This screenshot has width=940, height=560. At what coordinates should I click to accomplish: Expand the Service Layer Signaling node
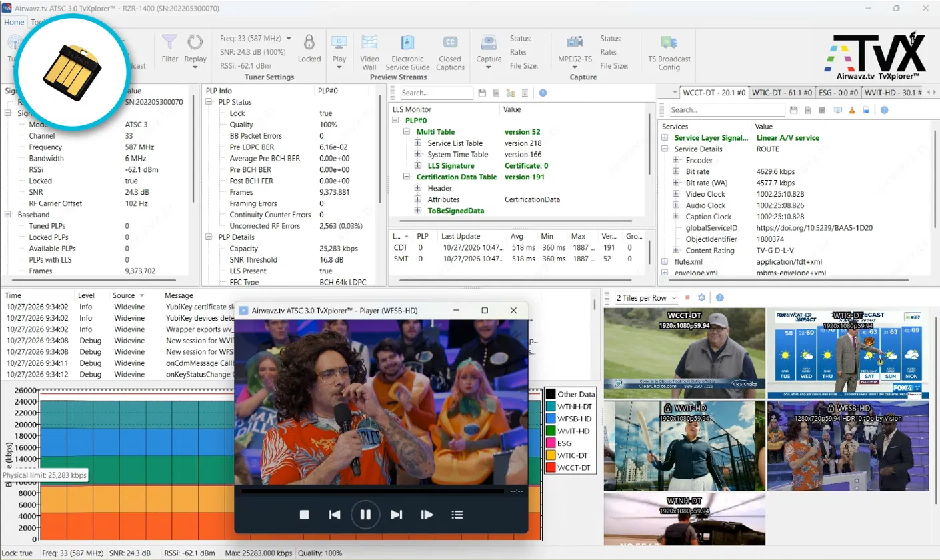(x=665, y=138)
